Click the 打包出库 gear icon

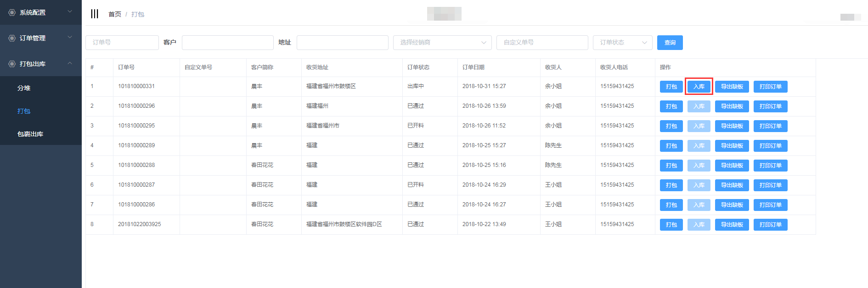pos(12,64)
